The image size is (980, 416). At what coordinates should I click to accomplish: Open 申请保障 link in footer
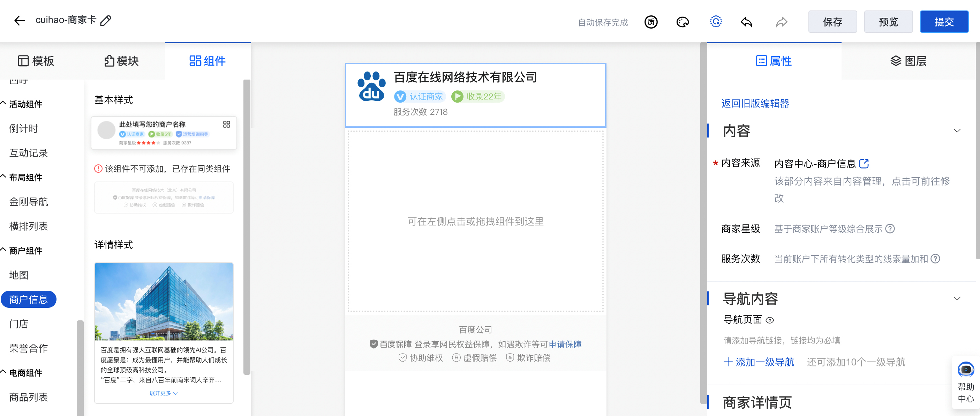click(565, 344)
